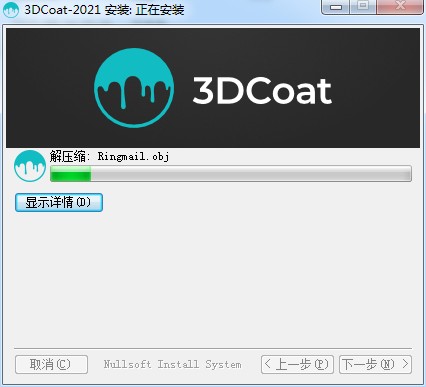Click the 显示详情(D) button

(59, 202)
